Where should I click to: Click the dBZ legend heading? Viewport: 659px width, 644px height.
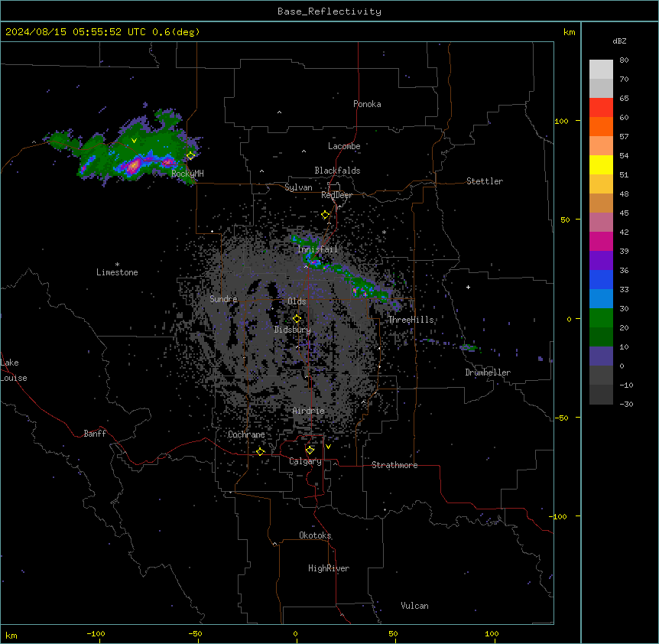[x=619, y=41]
